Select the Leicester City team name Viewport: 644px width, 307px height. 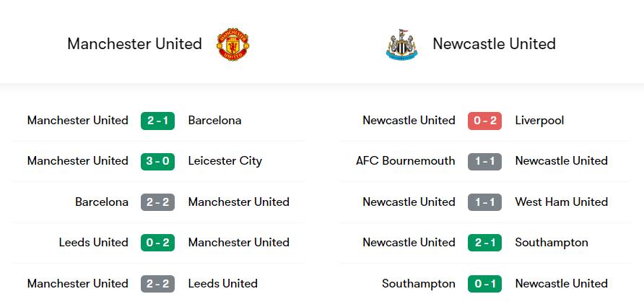point(225,161)
